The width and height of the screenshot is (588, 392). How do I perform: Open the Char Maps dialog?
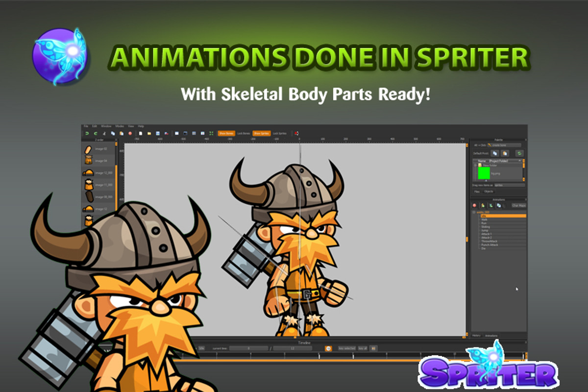click(518, 205)
